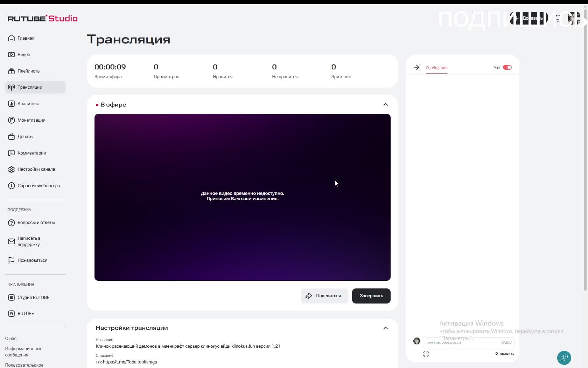Screen dimensions: 588x368
Task: Collapse the В эфире section
Action: 385,104
